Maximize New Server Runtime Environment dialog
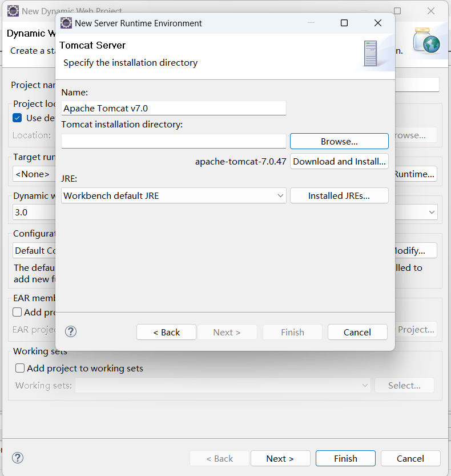This screenshot has width=451, height=476. click(344, 23)
